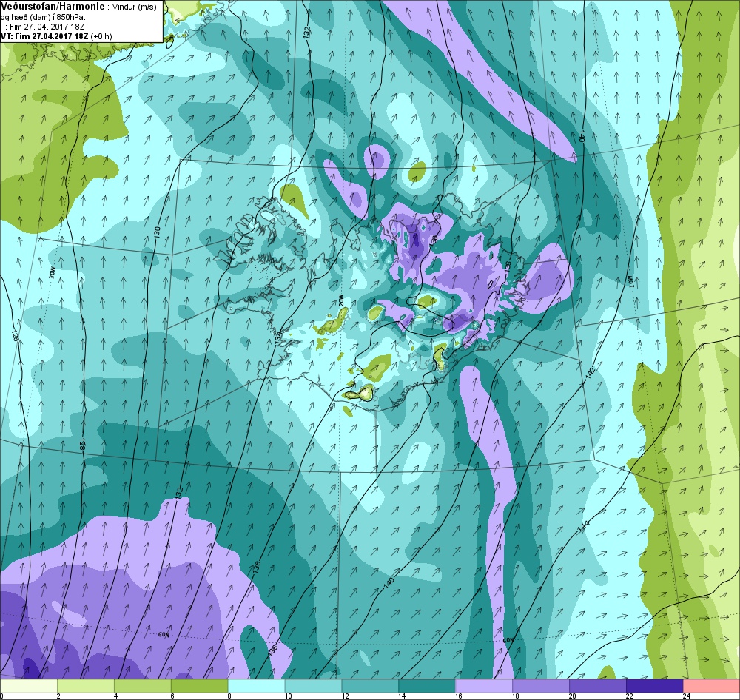Click the '128' height contour label
740x700 pixels.
(82, 445)
